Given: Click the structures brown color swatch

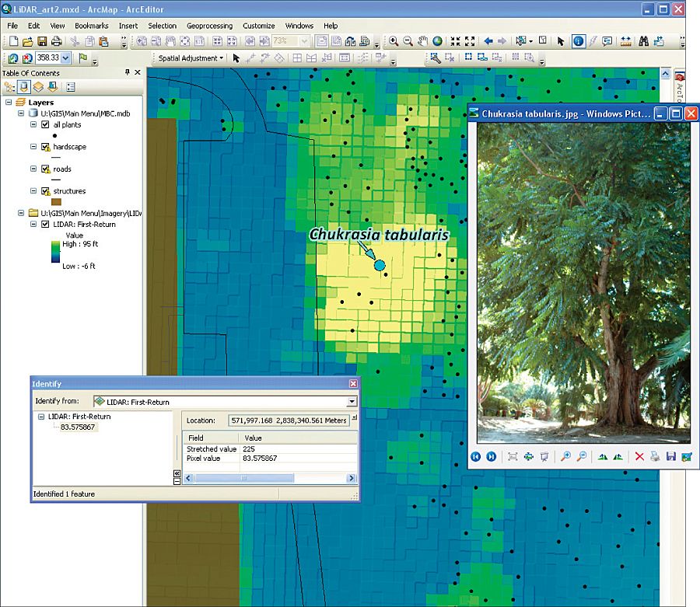Looking at the screenshot, I should pos(55,202).
